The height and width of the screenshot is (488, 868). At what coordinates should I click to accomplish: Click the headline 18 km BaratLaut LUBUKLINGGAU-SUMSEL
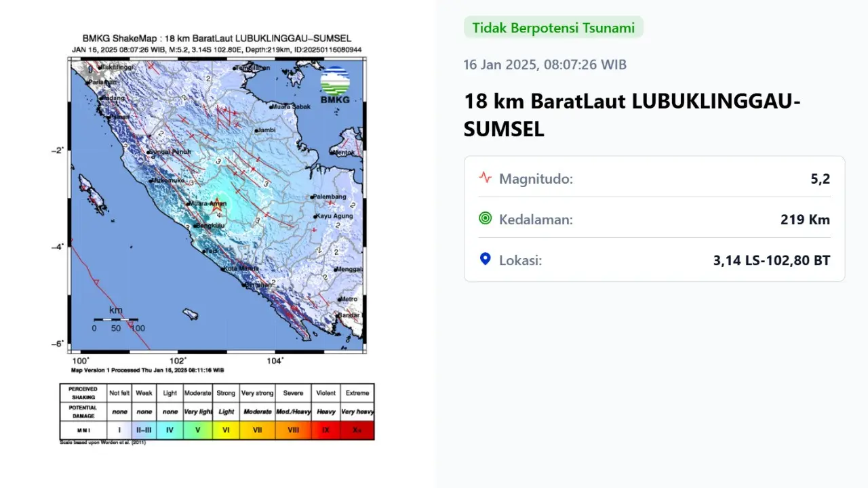(632, 115)
